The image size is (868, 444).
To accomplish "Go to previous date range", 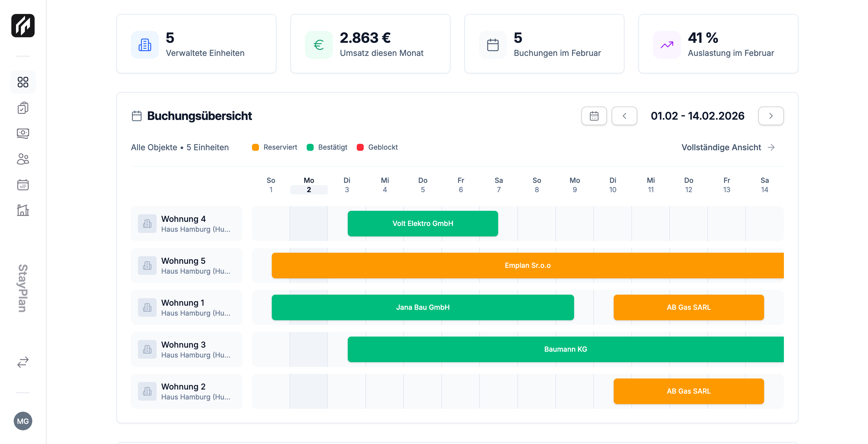I will click(x=624, y=116).
